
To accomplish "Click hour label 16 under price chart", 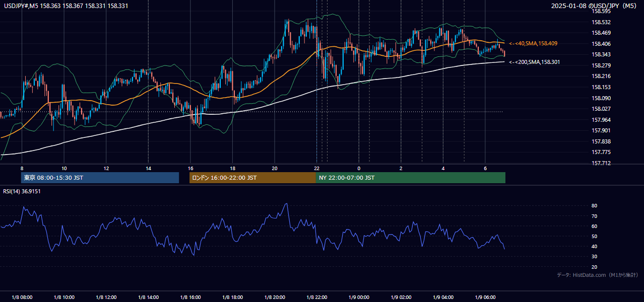I will point(190,168).
